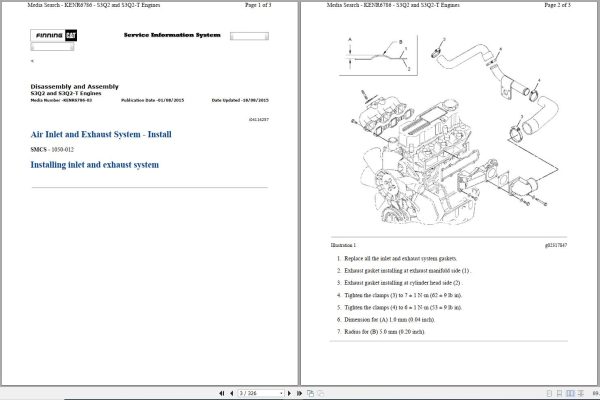
Task: Click step 1 Replace all gaskets text
Action: click(x=400, y=258)
